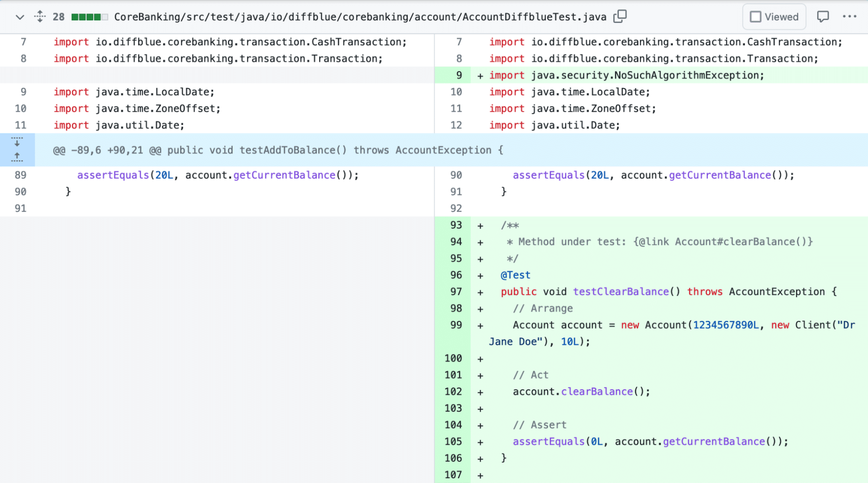Click the file path AccountDiffblueTest.java

tap(360, 17)
